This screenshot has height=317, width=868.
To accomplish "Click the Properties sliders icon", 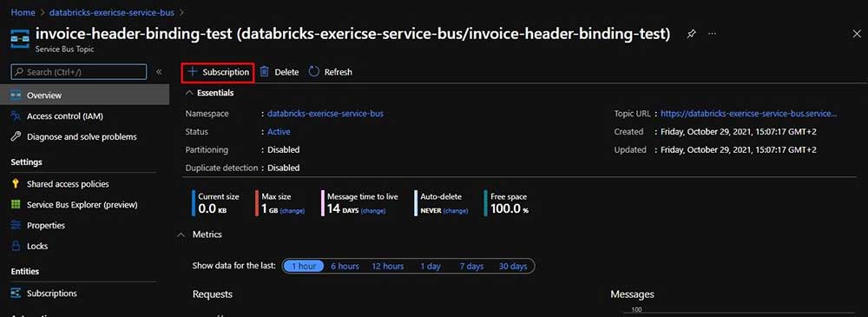I will tap(16, 226).
